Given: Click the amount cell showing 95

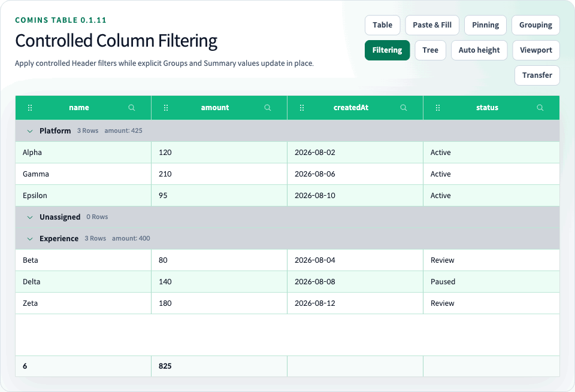Looking at the screenshot, I should click(x=219, y=196).
